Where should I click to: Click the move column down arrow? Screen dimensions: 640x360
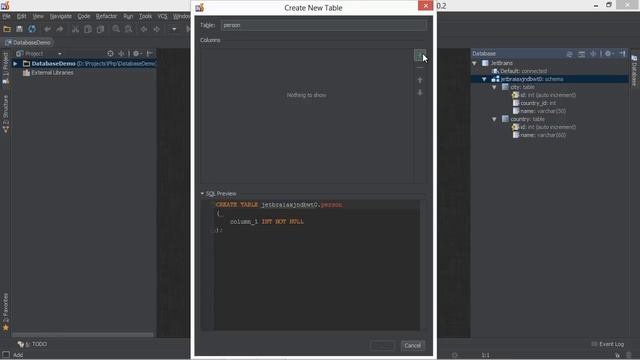point(420,93)
